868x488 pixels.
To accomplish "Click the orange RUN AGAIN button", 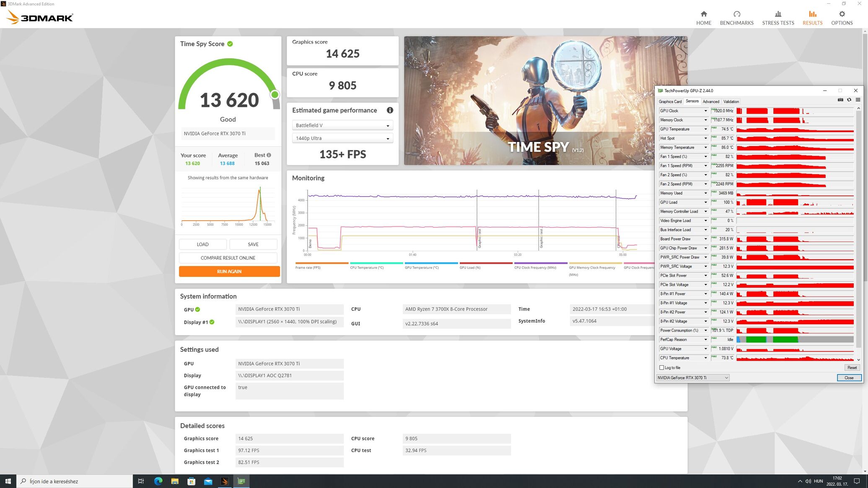I will 229,271.
